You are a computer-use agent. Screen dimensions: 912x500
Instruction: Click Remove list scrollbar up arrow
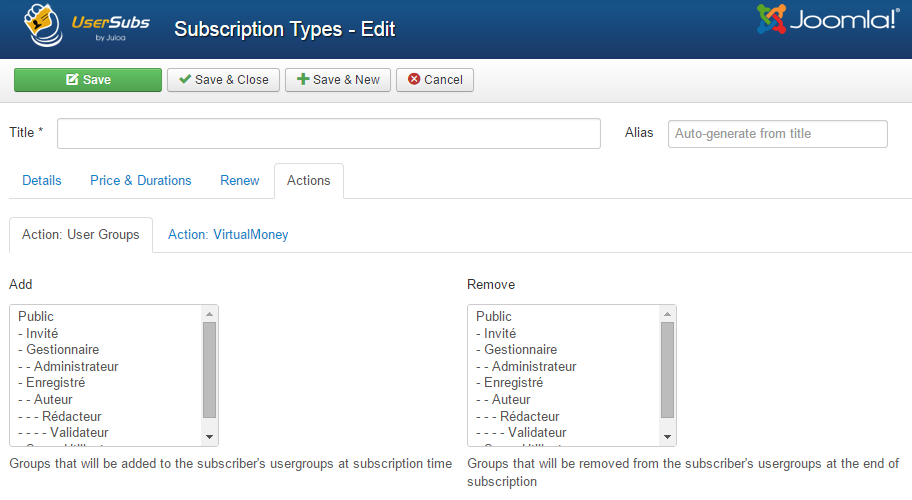pos(668,314)
